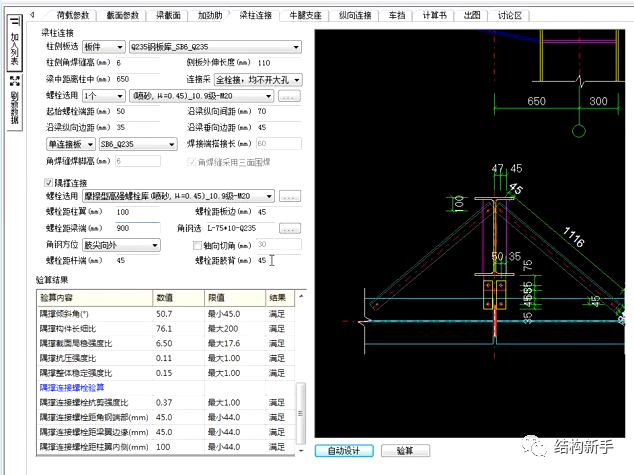This screenshot has height=475, width=634.
Task: Select the 梁柱连接 tab
Action: click(x=256, y=15)
